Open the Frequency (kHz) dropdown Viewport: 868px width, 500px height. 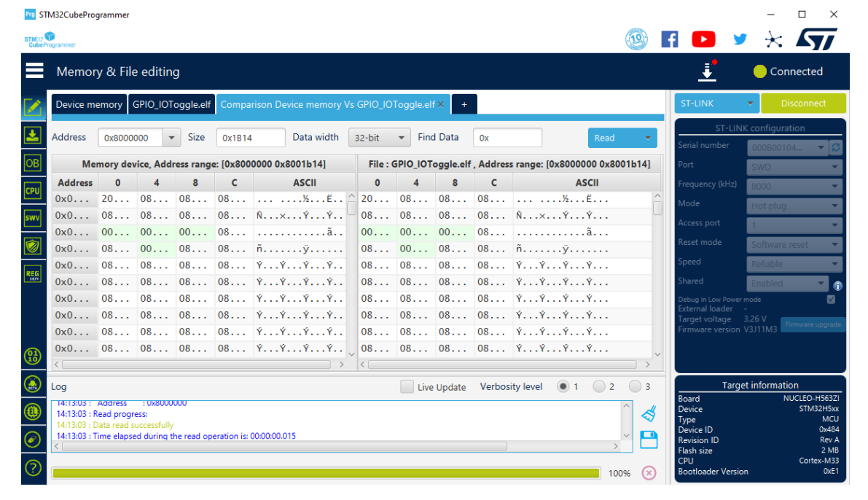coord(794,186)
